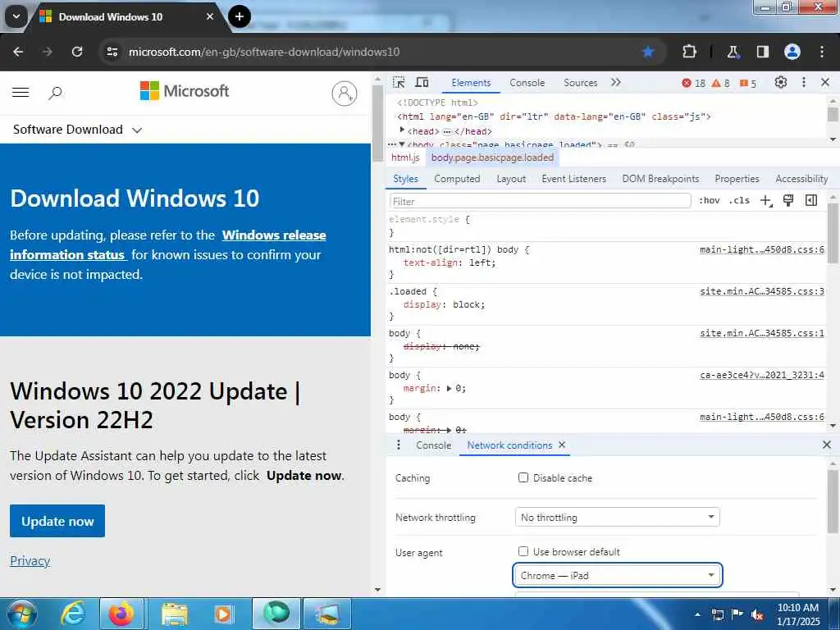The width and height of the screenshot is (840, 630).
Task: Open Microsoft account sign-in icon
Action: pyautogui.click(x=345, y=94)
